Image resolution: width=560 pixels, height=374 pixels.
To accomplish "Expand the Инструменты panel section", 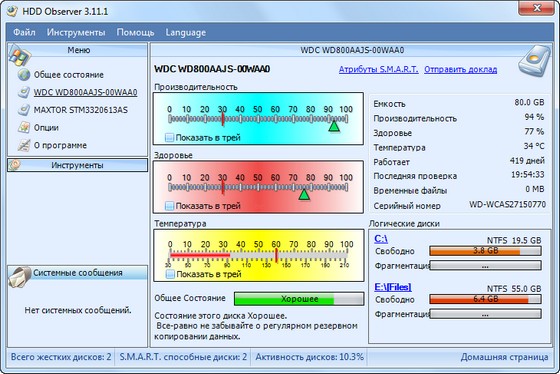I will click(x=77, y=165).
